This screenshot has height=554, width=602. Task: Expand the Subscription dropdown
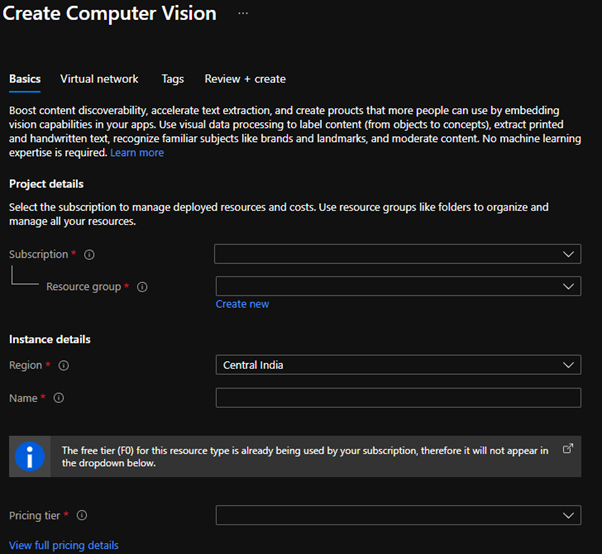[398, 254]
